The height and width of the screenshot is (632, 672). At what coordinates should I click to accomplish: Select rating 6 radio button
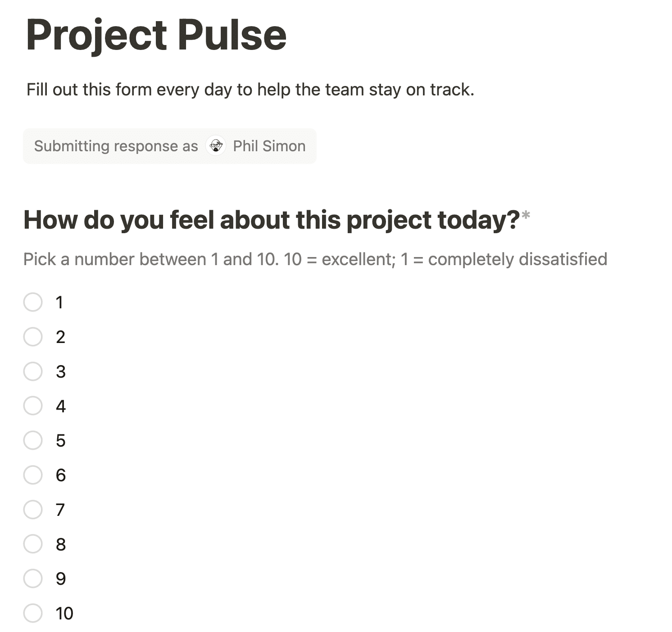tap(33, 475)
